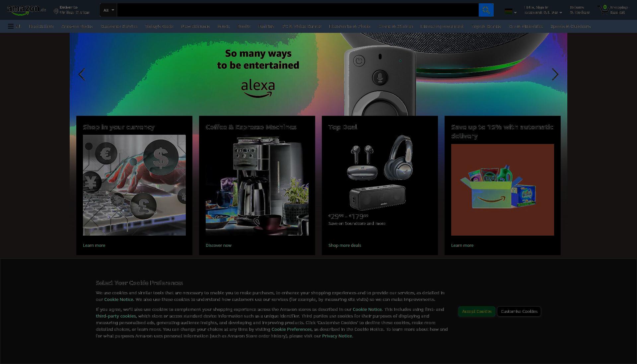This screenshot has width=637, height=364.
Task: Open the coffee machine image
Action: point(257,185)
